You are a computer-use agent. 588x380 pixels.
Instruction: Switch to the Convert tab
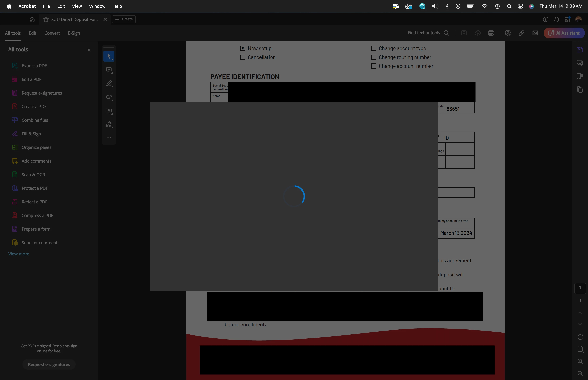coord(52,33)
